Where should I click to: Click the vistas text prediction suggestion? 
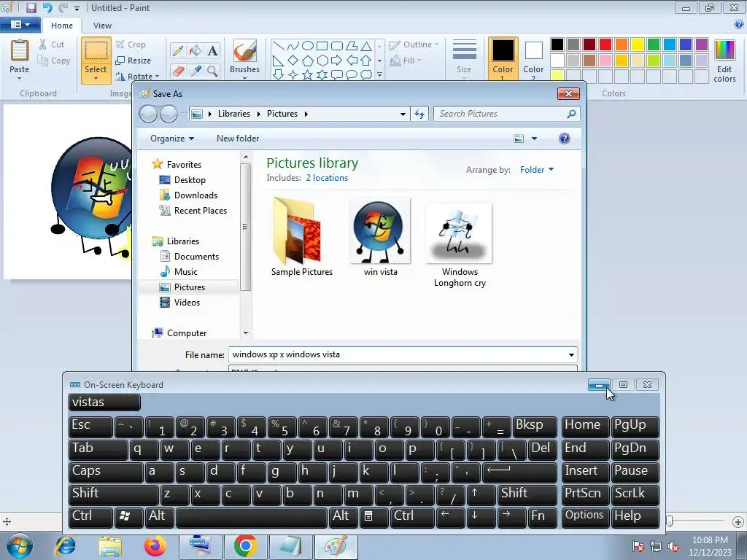[x=104, y=402]
